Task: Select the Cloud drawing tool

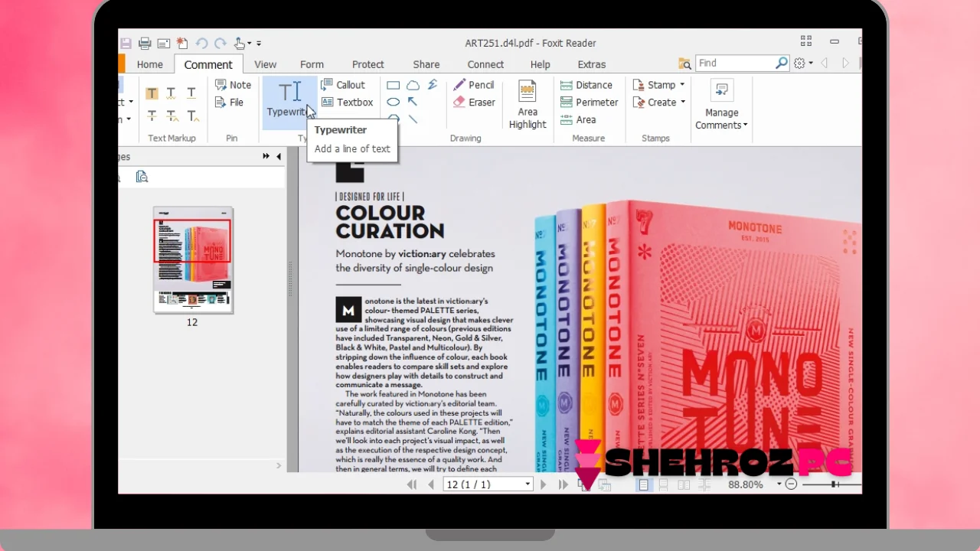Action: pos(413,85)
